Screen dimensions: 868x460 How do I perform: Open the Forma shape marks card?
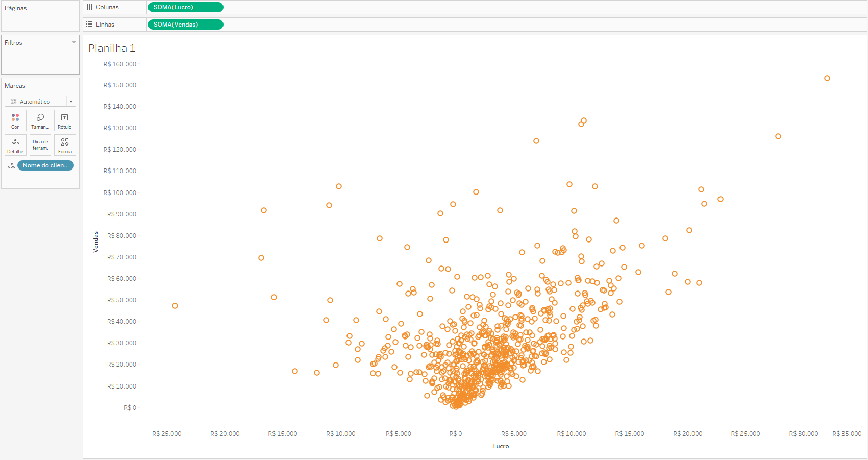[x=65, y=145]
